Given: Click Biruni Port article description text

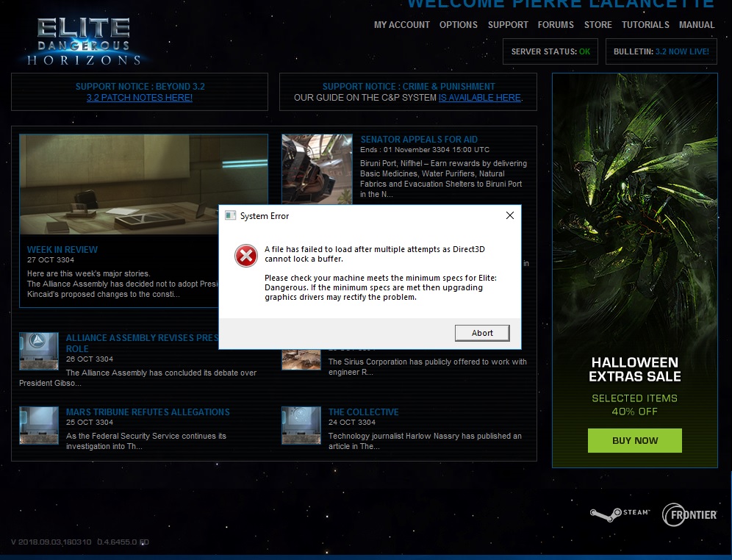Looking at the screenshot, I should pyautogui.click(x=443, y=179).
